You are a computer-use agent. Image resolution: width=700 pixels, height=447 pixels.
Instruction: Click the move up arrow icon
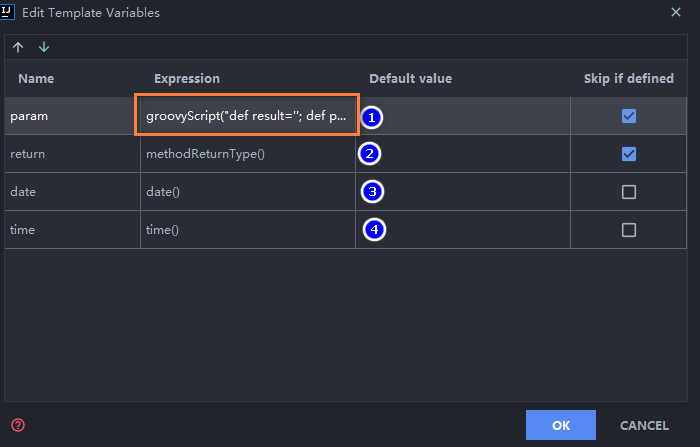(x=18, y=48)
